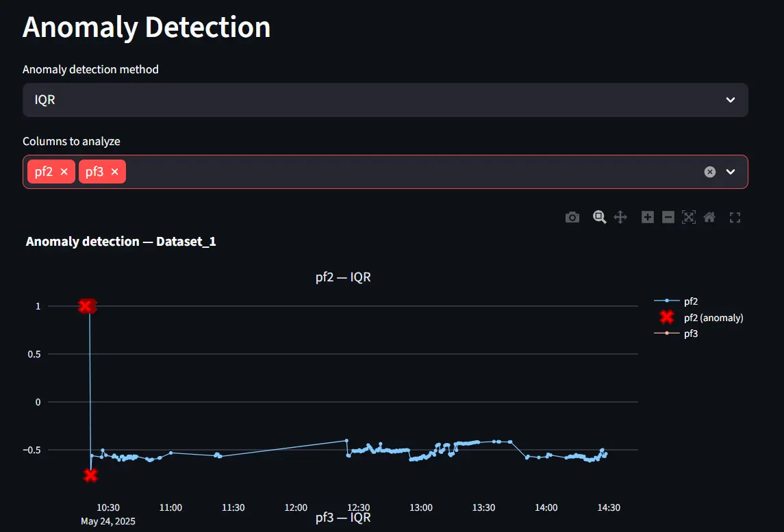This screenshot has width=784, height=532.
Task: Remove the pf2 tag from selected columns
Action: tap(62, 171)
